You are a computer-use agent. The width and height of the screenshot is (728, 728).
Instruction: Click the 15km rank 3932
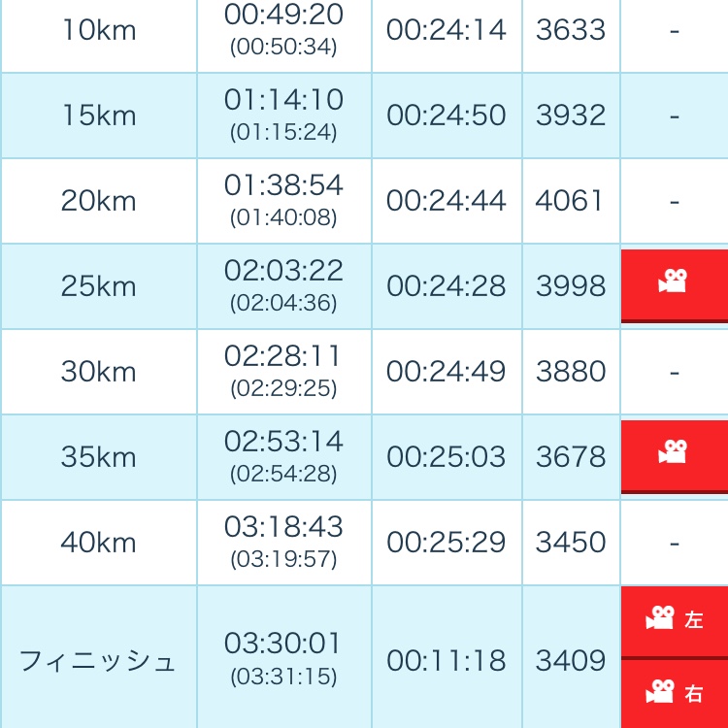pyautogui.click(x=571, y=115)
